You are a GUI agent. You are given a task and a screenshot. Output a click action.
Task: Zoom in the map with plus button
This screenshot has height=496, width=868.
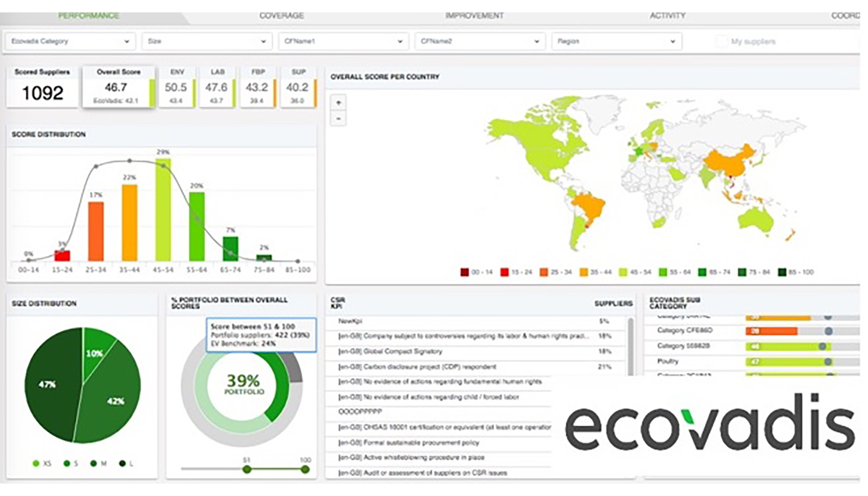coord(338,103)
